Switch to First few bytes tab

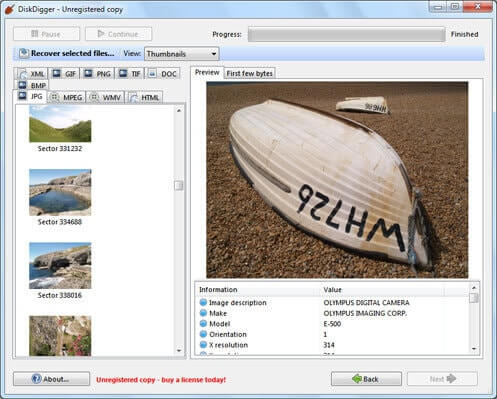point(249,73)
